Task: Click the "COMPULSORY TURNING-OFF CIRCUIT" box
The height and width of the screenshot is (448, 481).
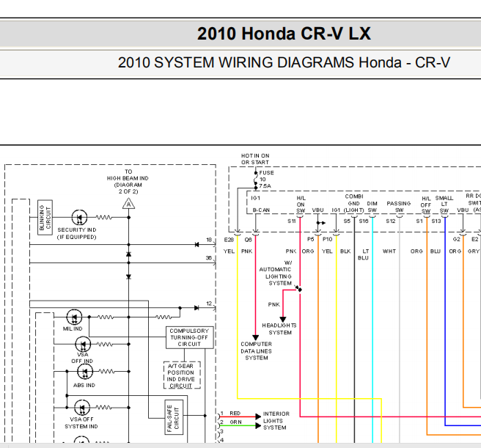Action: [x=190, y=337]
